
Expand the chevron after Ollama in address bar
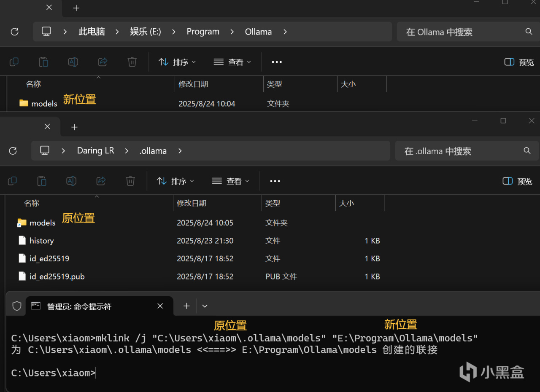tap(285, 32)
